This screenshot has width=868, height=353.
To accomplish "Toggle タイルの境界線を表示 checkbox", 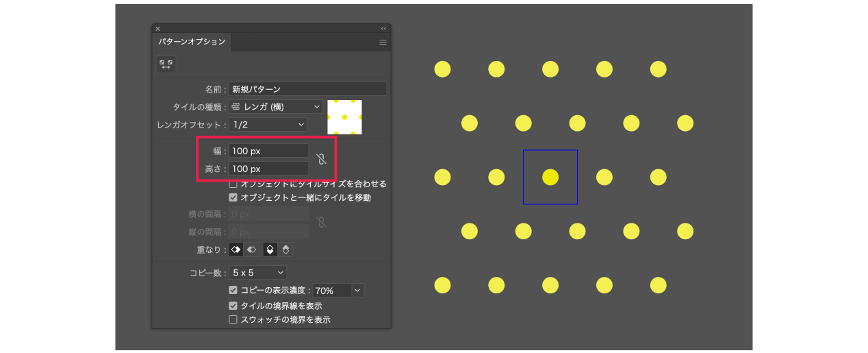I will coord(233,306).
